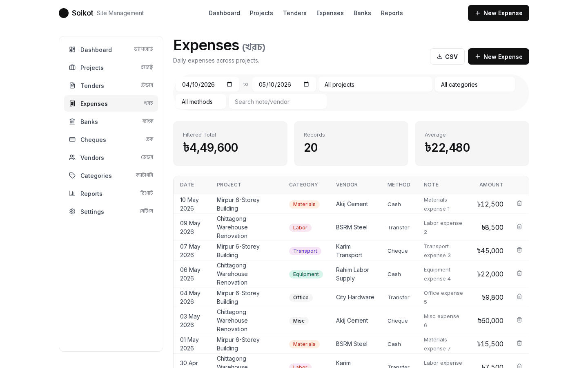This screenshot has width=588, height=368.
Task: Expand the All methods dropdown
Action: [x=201, y=101]
